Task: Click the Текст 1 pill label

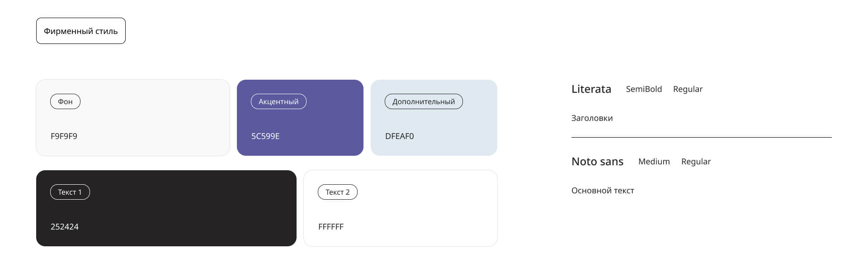Action: tap(70, 192)
